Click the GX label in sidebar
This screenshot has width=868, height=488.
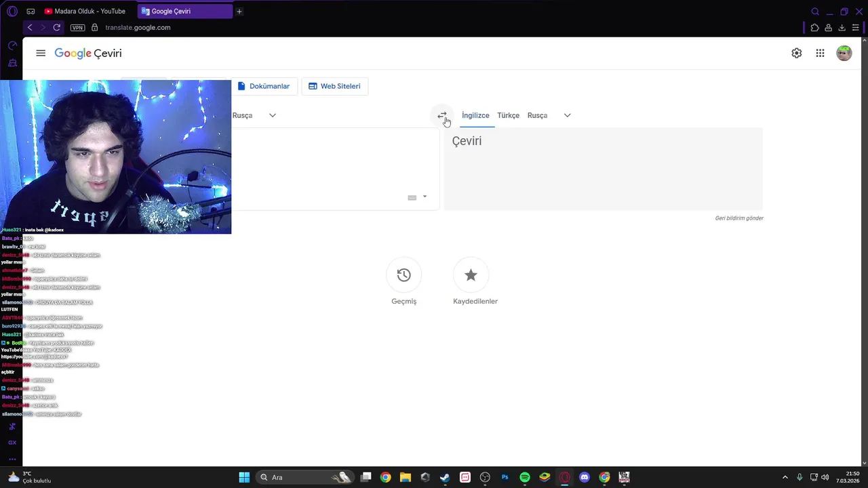pyautogui.click(x=12, y=443)
